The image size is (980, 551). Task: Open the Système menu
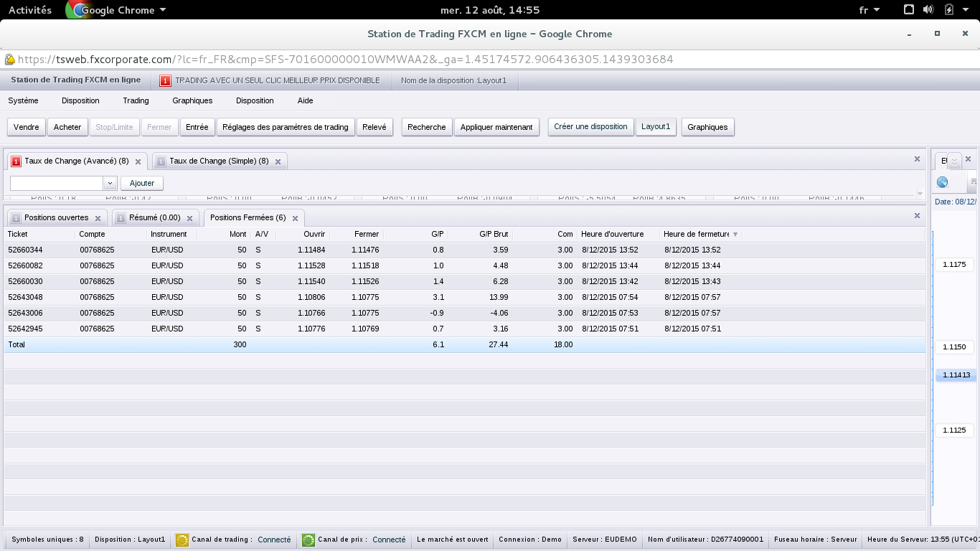(x=23, y=100)
